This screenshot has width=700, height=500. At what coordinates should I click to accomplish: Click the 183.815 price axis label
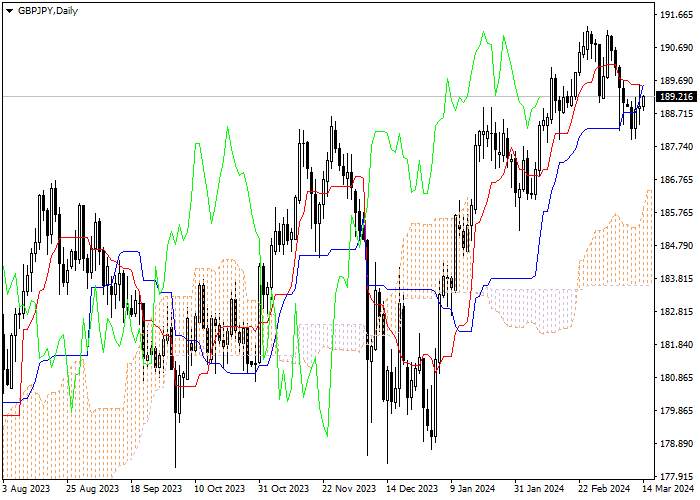click(676, 279)
